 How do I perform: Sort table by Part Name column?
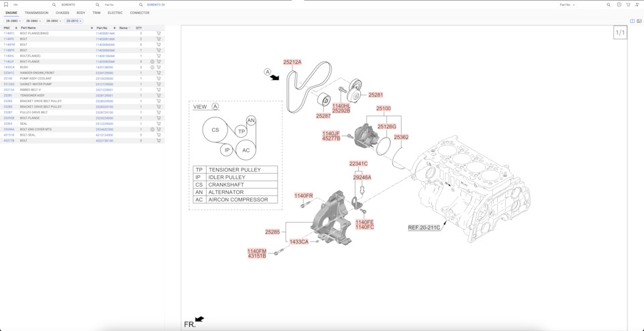tap(29, 28)
